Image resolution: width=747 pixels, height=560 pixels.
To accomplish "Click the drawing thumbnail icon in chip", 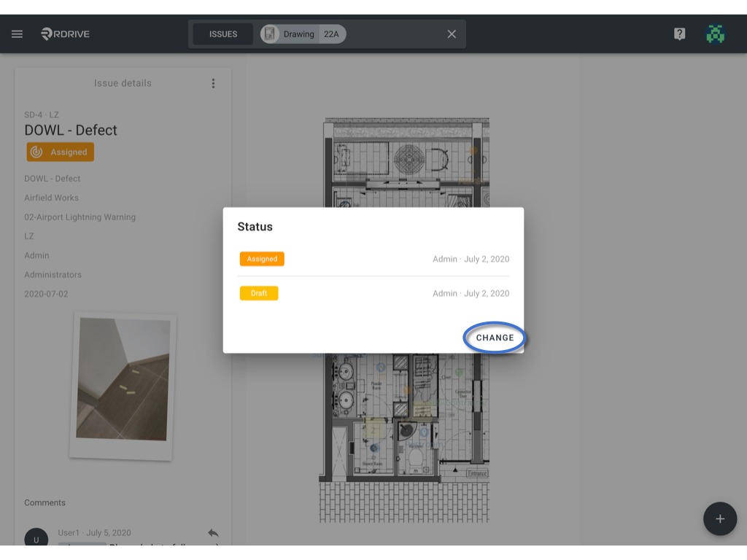I will [x=270, y=34].
